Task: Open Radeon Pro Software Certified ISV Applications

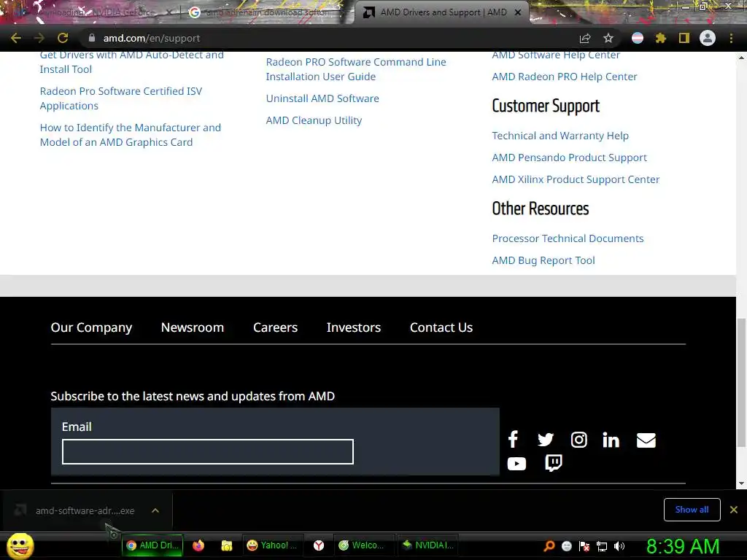Action: pyautogui.click(x=121, y=98)
